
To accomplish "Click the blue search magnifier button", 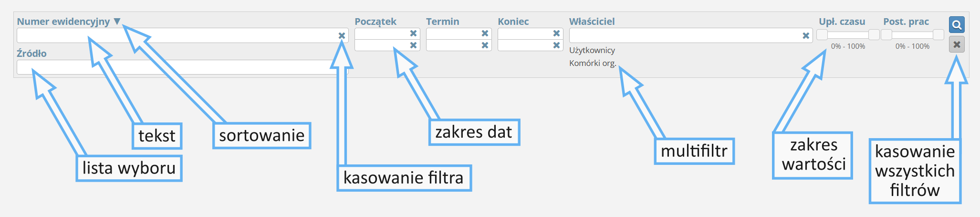I will (x=957, y=24).
